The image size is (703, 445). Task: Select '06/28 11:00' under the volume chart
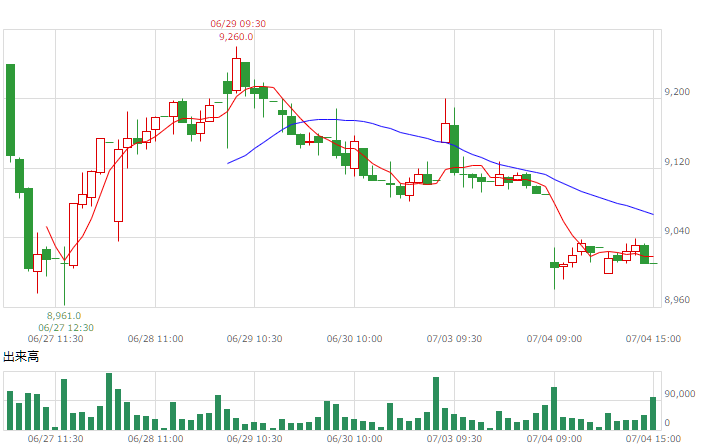(x=156, y=438)
